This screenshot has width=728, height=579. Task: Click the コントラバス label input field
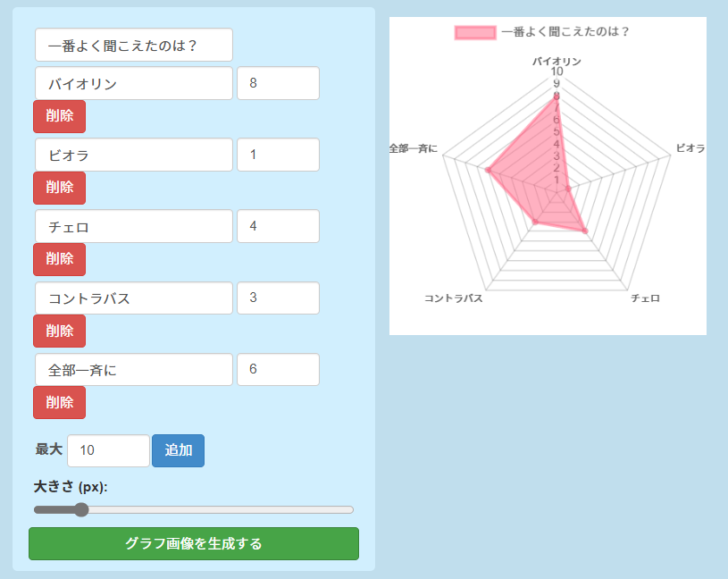(x=134, y=298)
